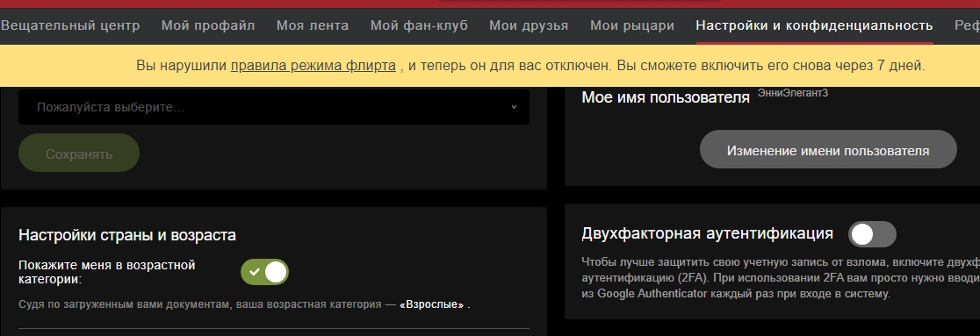Screen dimensions: 980x336
Task: Follow the правила режима флирта link
Action: click(313, 66)
